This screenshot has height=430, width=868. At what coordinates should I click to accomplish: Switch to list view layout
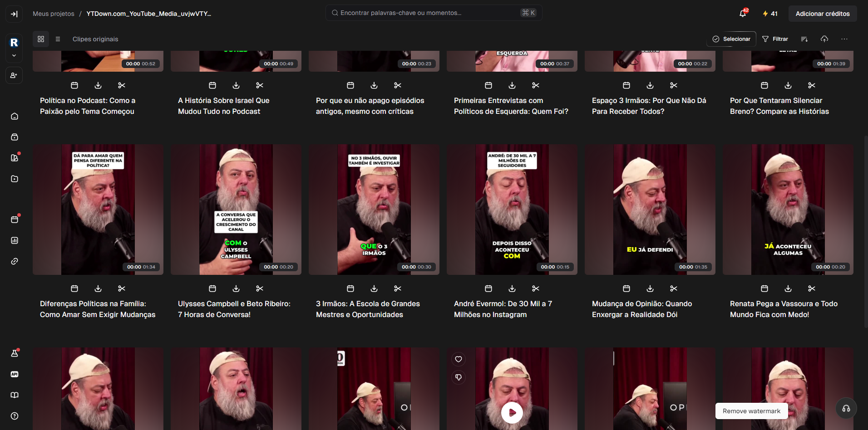click(x=58, y=39)
